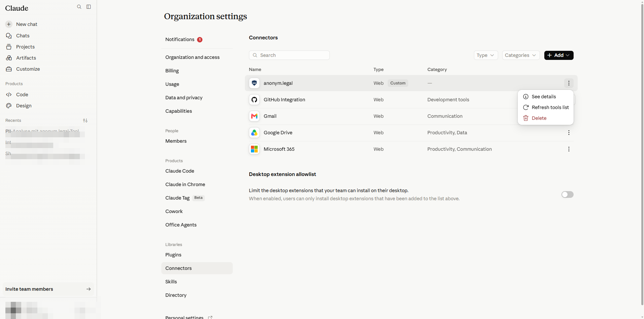Click the Projects link in the sidebar
644x319 pixels.
(x=25, y=47)
